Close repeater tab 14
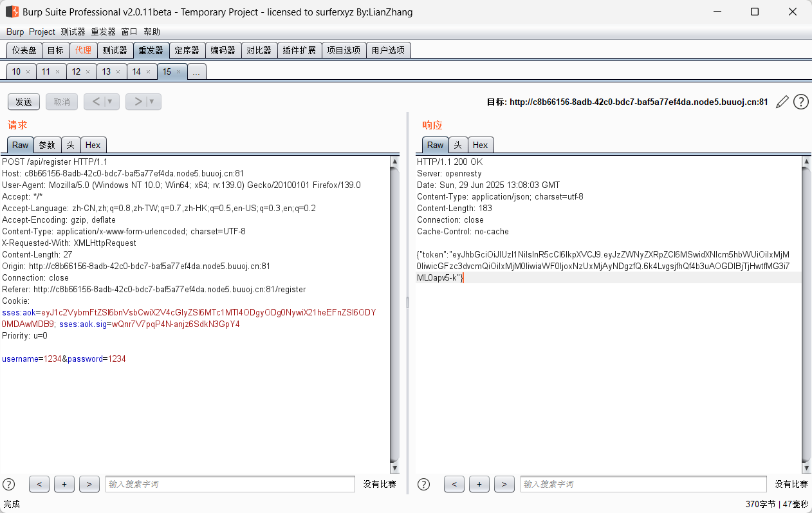Image resolution: width=812 pixels, height=513 pixels. 149,72
